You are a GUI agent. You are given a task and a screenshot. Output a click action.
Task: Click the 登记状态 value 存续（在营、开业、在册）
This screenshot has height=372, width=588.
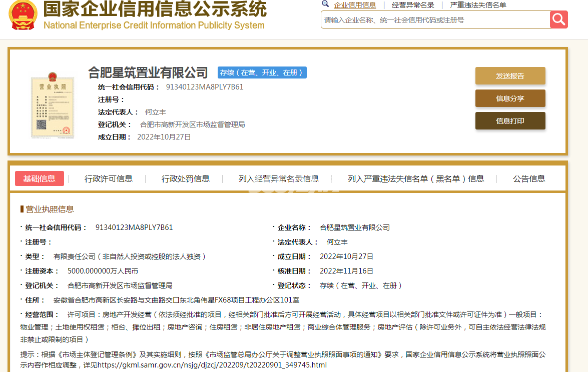[361, 285]
